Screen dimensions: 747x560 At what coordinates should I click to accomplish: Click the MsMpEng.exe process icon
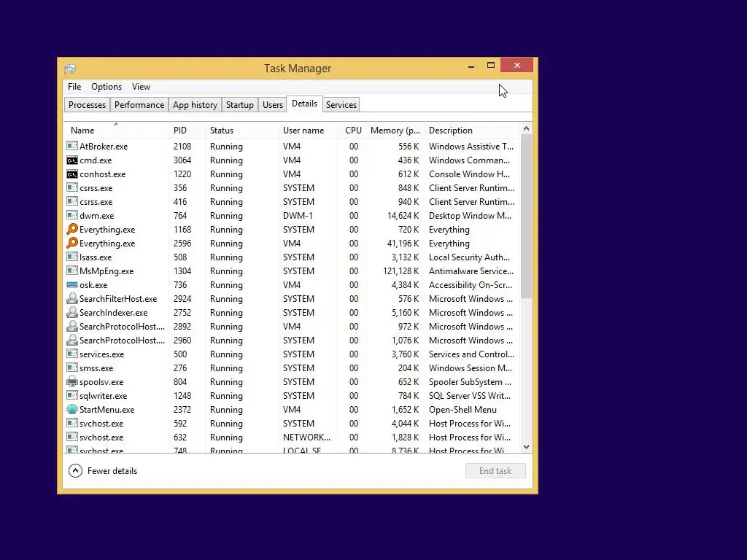(x=72, y=271)
